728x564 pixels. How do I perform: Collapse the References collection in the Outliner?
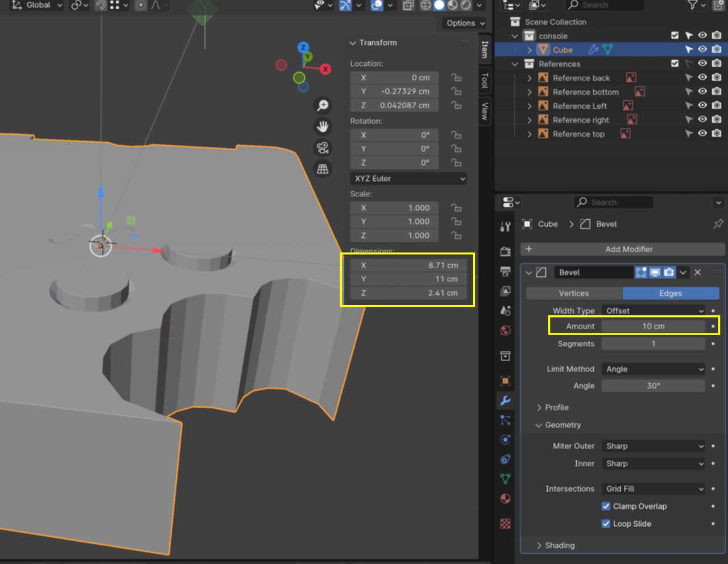point(515,64)
